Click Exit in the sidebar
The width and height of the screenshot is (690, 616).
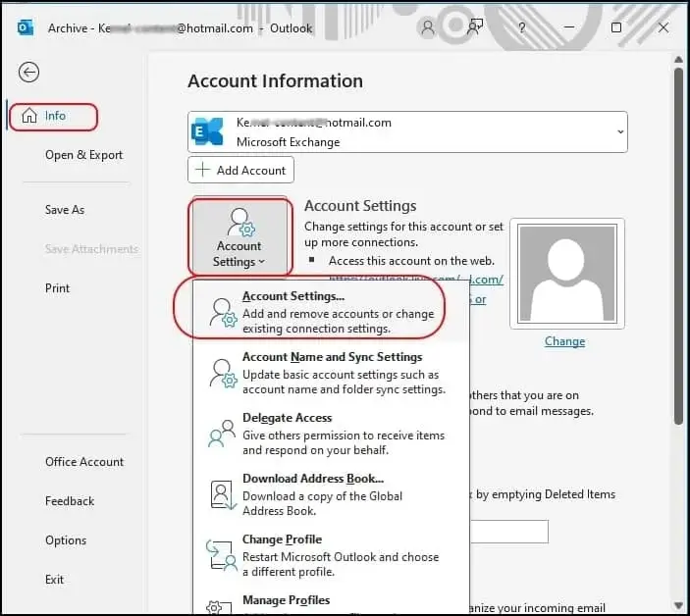[54, 580]
